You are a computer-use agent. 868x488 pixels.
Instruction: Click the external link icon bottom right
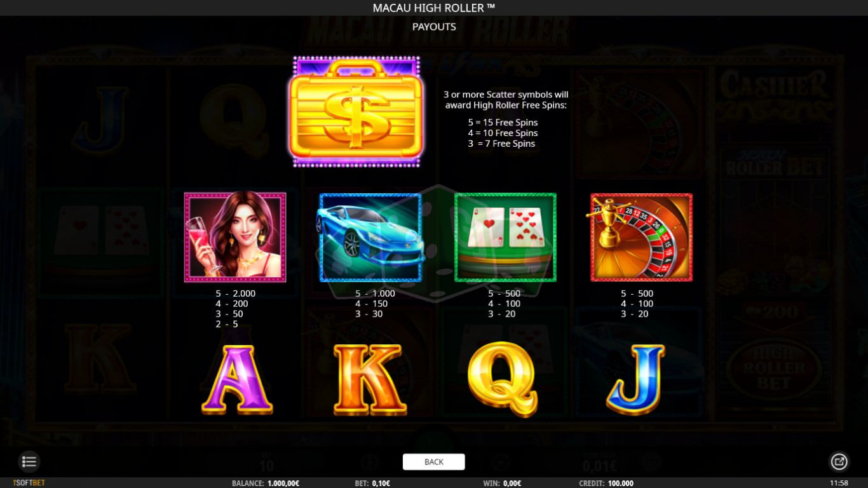(x=839, y=461)
